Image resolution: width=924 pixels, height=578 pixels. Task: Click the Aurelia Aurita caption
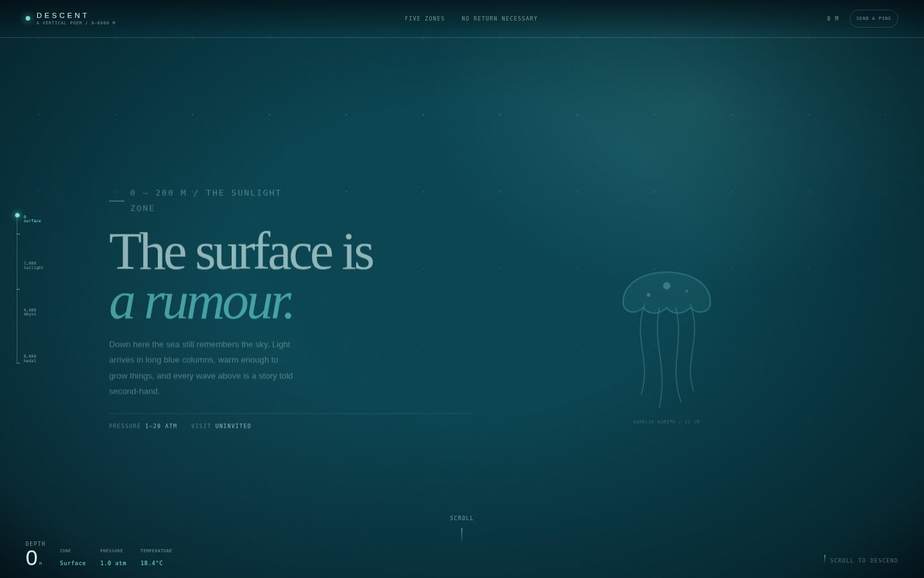666,422
